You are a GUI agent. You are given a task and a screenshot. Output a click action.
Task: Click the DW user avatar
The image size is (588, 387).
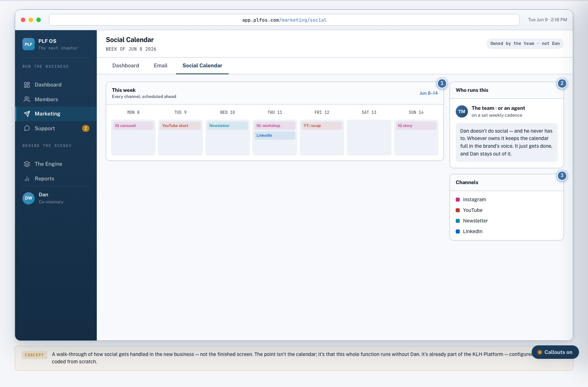pyautogui.click(x=29, y=198)
